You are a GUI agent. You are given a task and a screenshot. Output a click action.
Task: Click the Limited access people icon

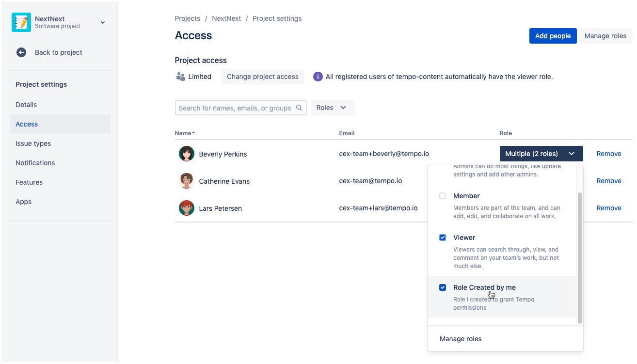click(x=181, y=77)
